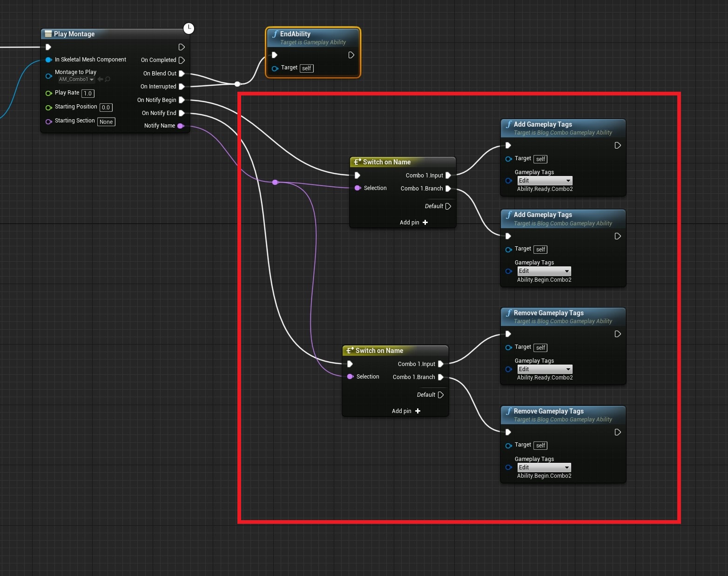Viewport: 728px width, 576px height.
Task: Select the upper Switch on Name node title
Action: coord(387,162)
